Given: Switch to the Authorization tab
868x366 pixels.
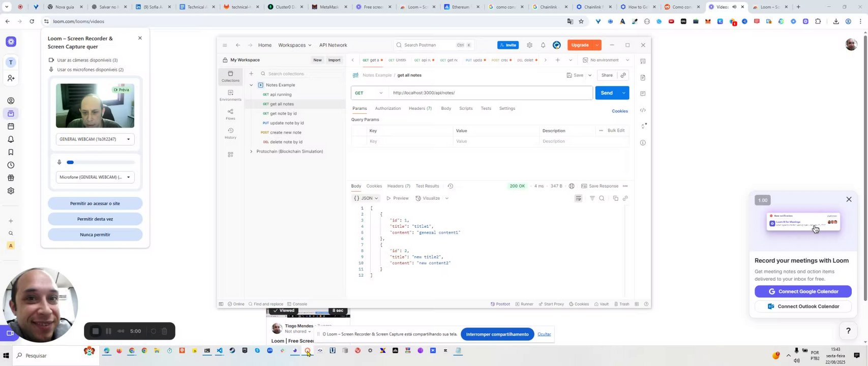Looking at the screenshot, I should click(388, 109).
